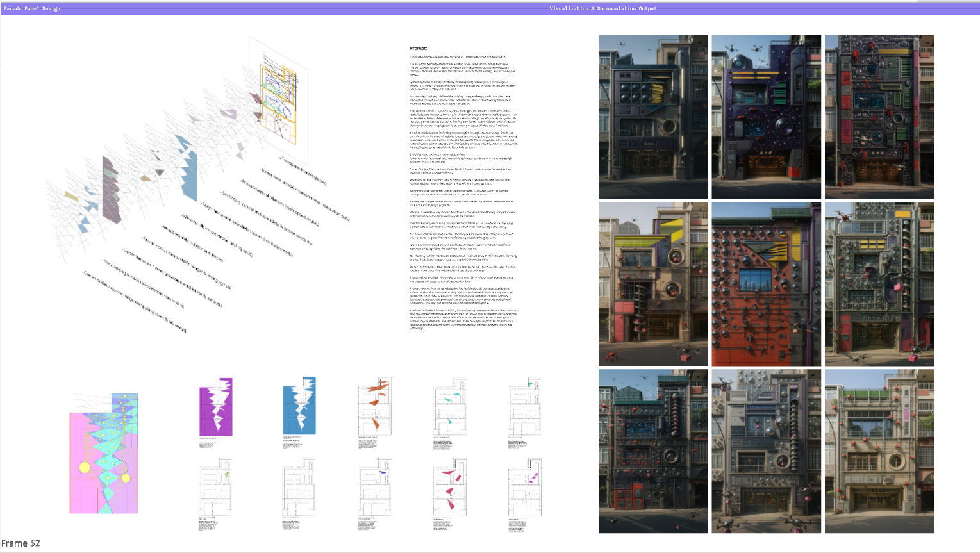Click the diagram with a small blue-violet shape

tap(374, 487)
